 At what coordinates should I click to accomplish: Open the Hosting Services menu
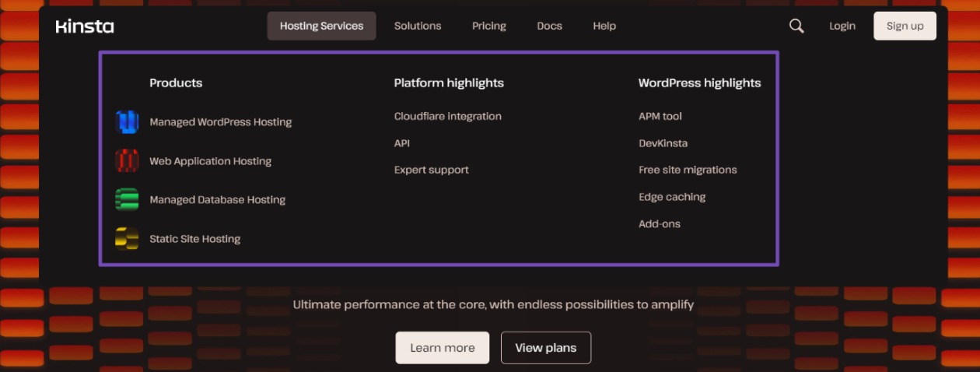click(321, 26)
